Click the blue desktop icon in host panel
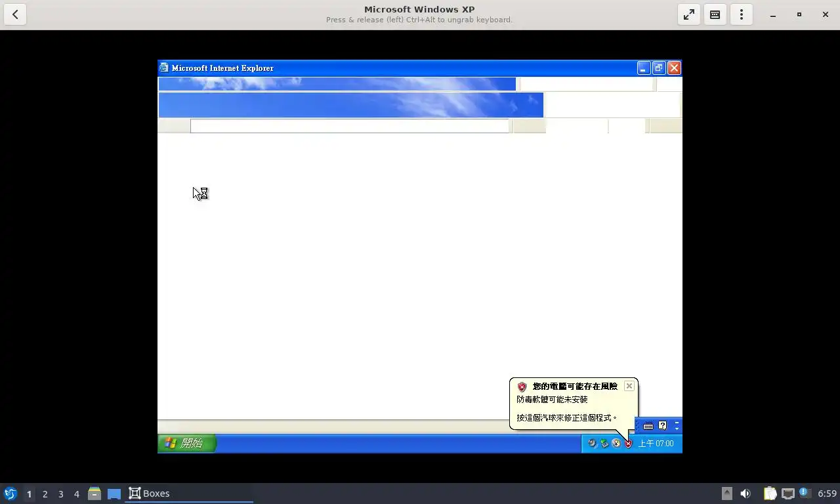This screenshot has height=504, width=840. point(114,493)
